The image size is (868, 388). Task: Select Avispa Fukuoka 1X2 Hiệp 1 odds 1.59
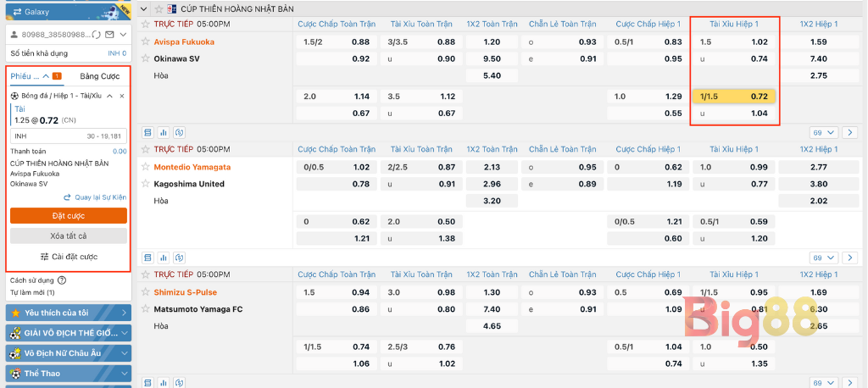pyautogui.click(x=818, y=42)
